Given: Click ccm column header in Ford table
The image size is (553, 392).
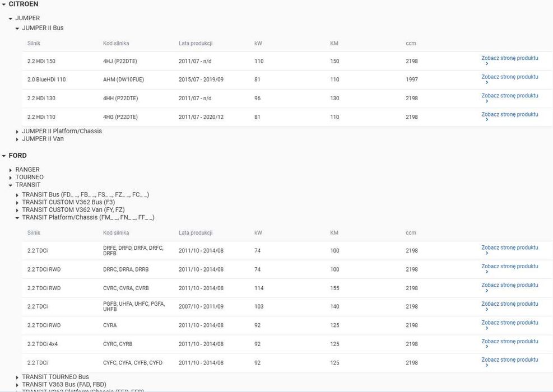Looking at the screenshot, I should point(411,233).
